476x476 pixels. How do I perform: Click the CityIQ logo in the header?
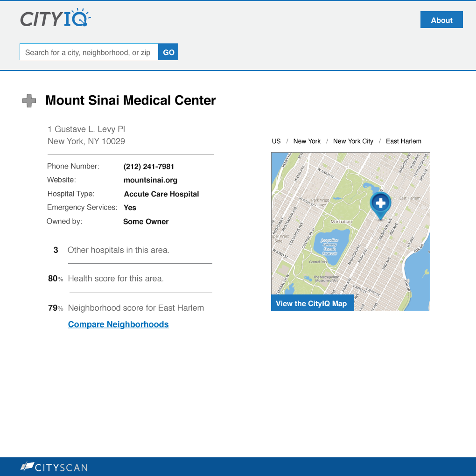(x=55, y=19)
